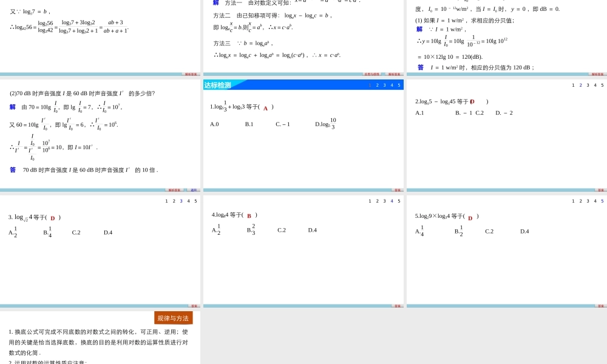Select the 规律与方法 badge on the bottom slide
607x364 pixels.
click(x=175, y=317)
